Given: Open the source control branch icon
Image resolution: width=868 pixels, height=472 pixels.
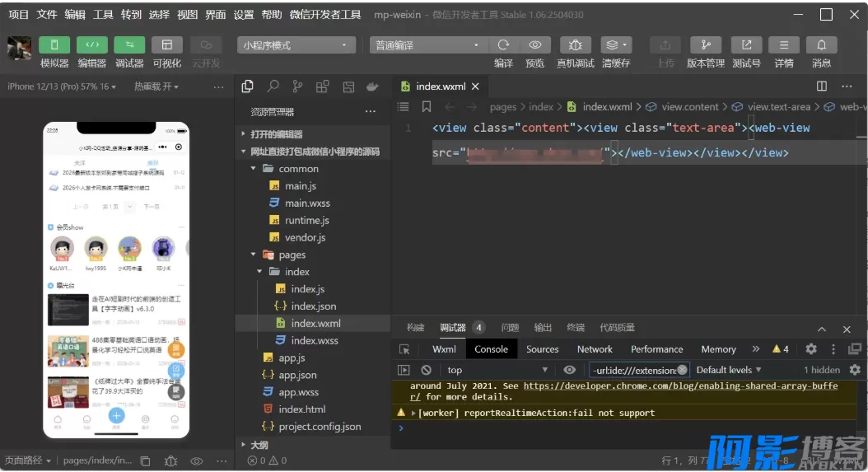Looking at the screenshot, I should click(297, 86).
